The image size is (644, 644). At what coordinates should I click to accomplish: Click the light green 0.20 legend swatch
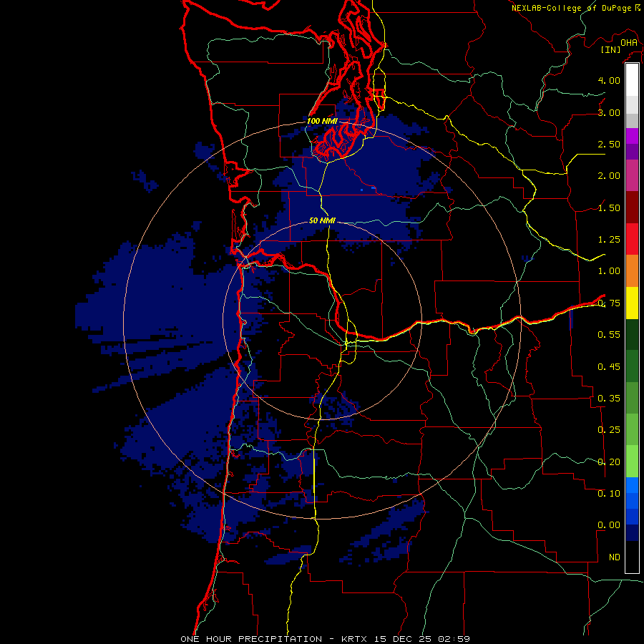point(632,462)
